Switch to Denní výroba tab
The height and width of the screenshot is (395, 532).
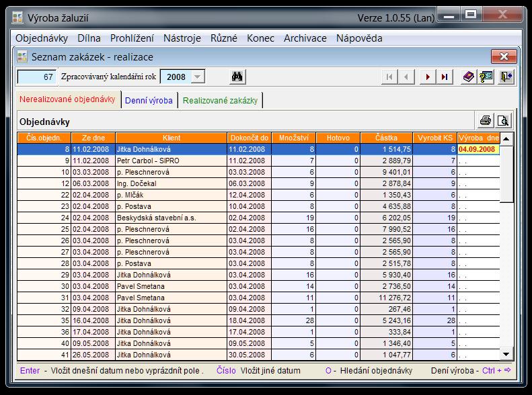click(x=149, y=101)
